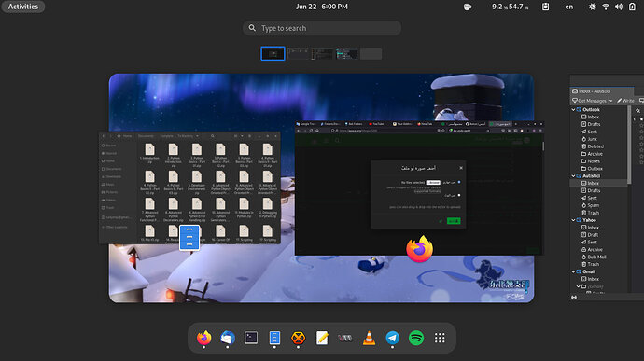Click the Firefox page scrollbar
Screen dimensions: 644x361
point(543,146)
